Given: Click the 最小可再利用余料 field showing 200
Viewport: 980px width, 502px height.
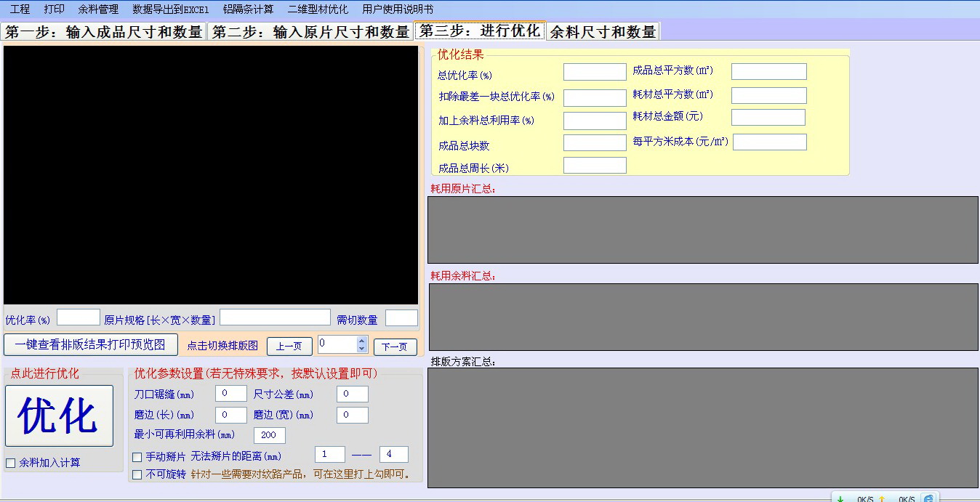Looking at the screenshot, I should click(x=270, y=435).
